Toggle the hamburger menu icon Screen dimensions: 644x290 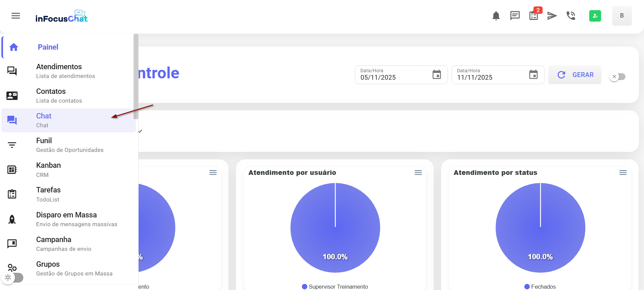16,16
